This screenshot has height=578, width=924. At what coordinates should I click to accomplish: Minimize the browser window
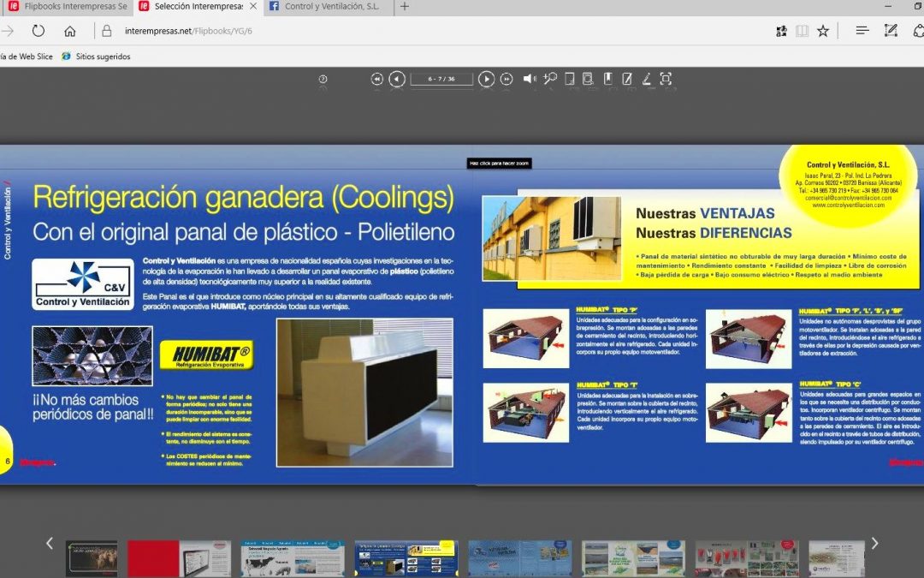point(888,7)
